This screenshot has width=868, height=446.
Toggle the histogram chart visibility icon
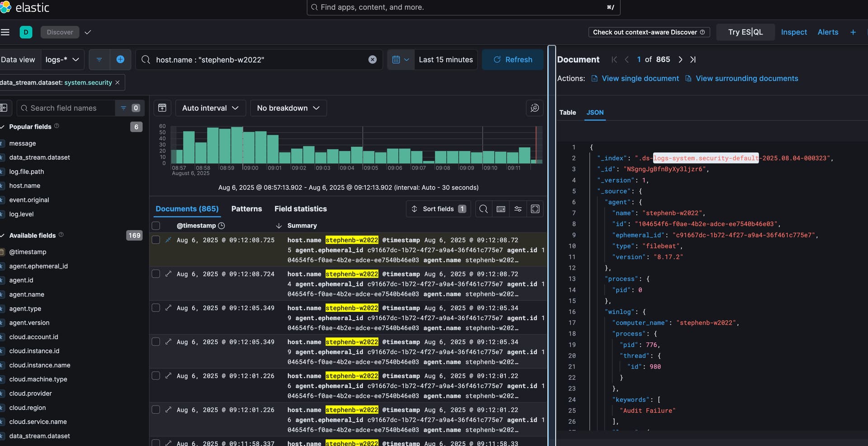pos(162,108)
